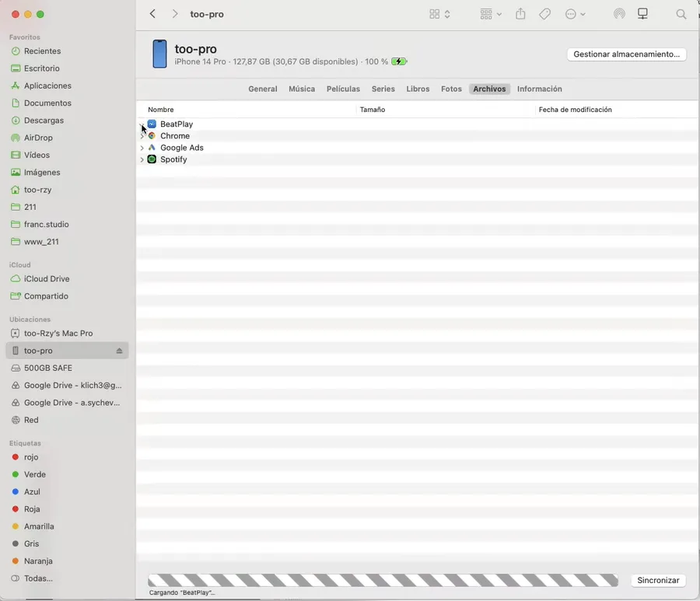Go forward with the right arrow

point(174,14)
